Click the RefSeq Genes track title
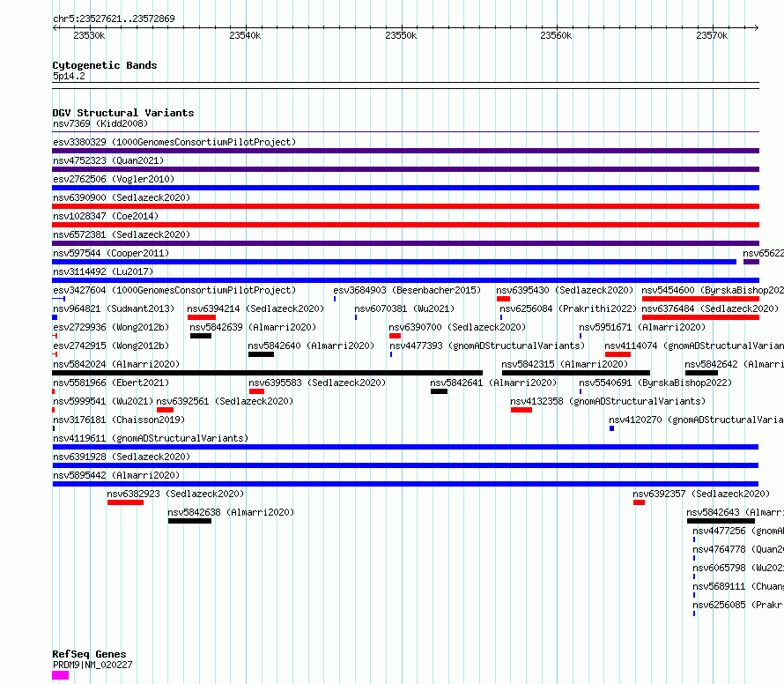This screenshot has width=784, height=684. coord(89,655)
